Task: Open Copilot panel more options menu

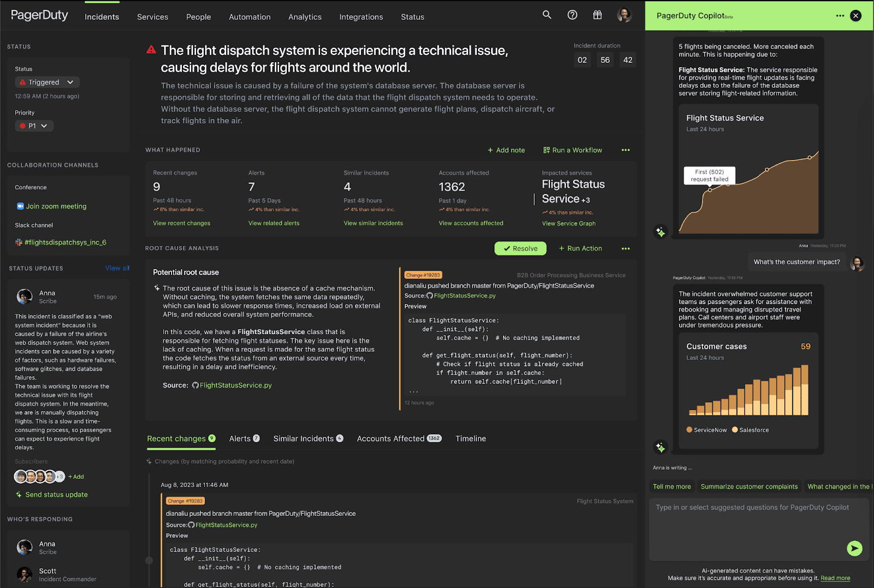Action: click(840, 16)
